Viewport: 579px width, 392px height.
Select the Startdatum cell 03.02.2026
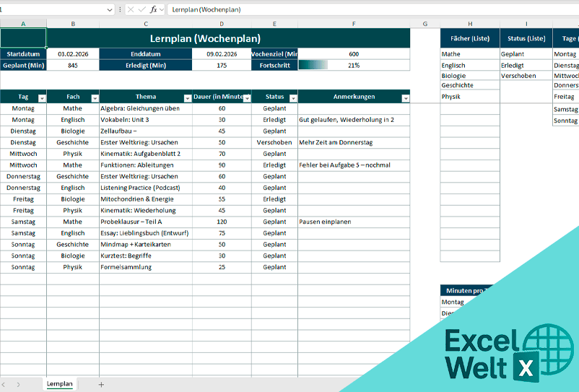tap(73, 53)
